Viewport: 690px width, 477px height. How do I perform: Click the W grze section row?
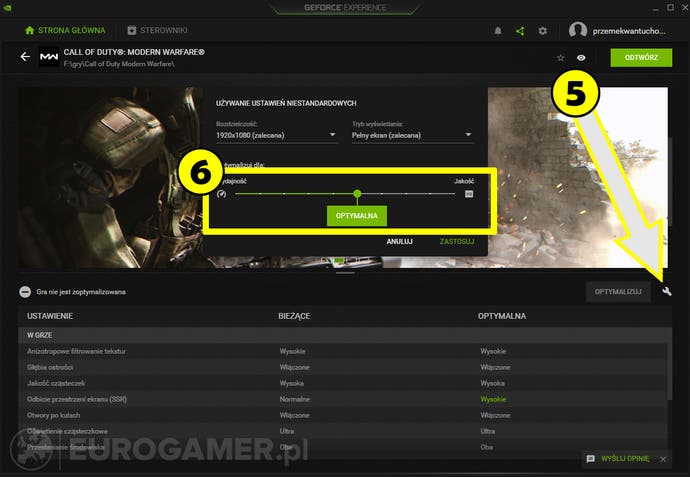tap(343, 335)
